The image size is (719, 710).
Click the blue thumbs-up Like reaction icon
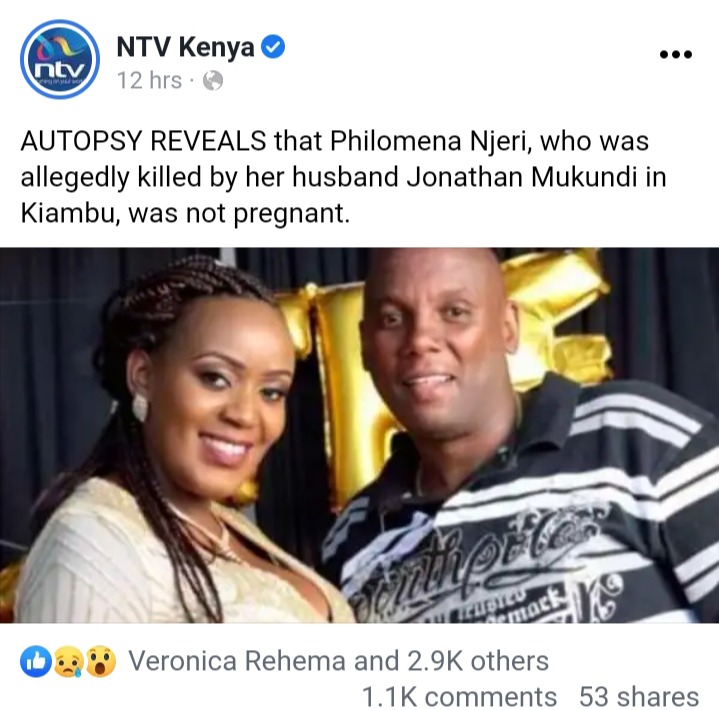coord(35,661)
